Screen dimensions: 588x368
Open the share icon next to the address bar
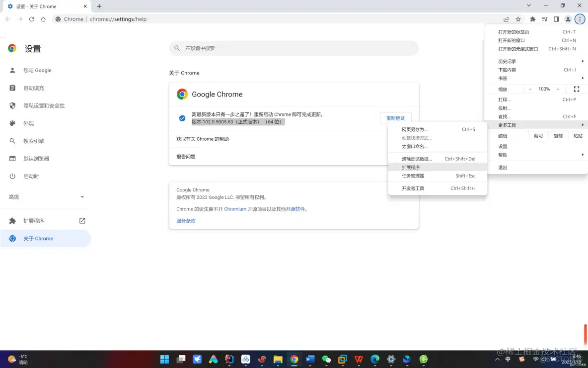pyautogui.click(x=506, y=19)
